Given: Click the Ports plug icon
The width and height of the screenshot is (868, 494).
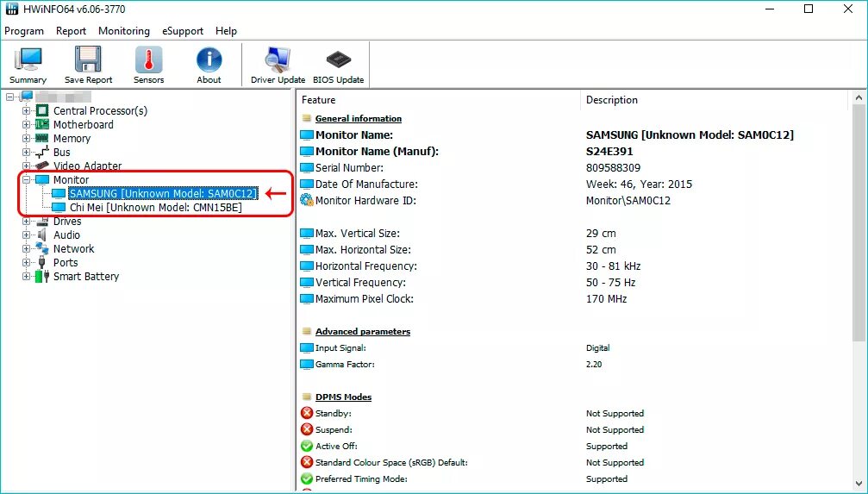Looking at the screenshot, I should [42, 262].
